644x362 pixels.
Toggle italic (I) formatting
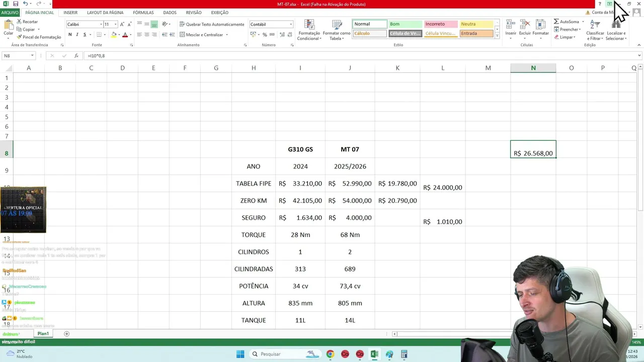(77, 35)
